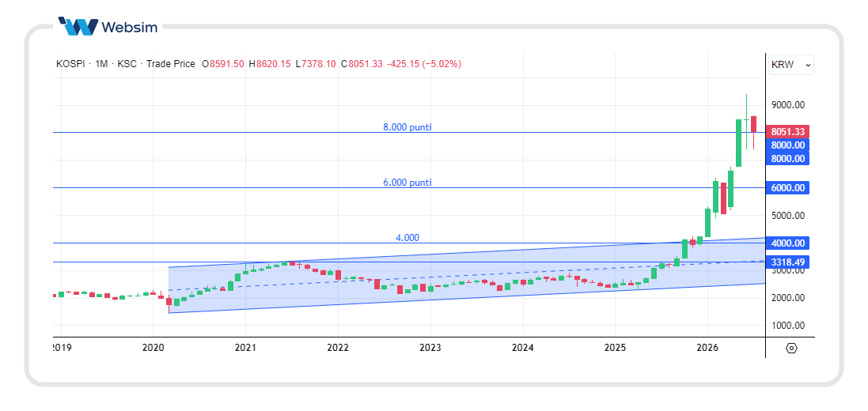Select the 1M interval label
The image size is (868, 411).
pyautogui.click(x=101, y=64)
